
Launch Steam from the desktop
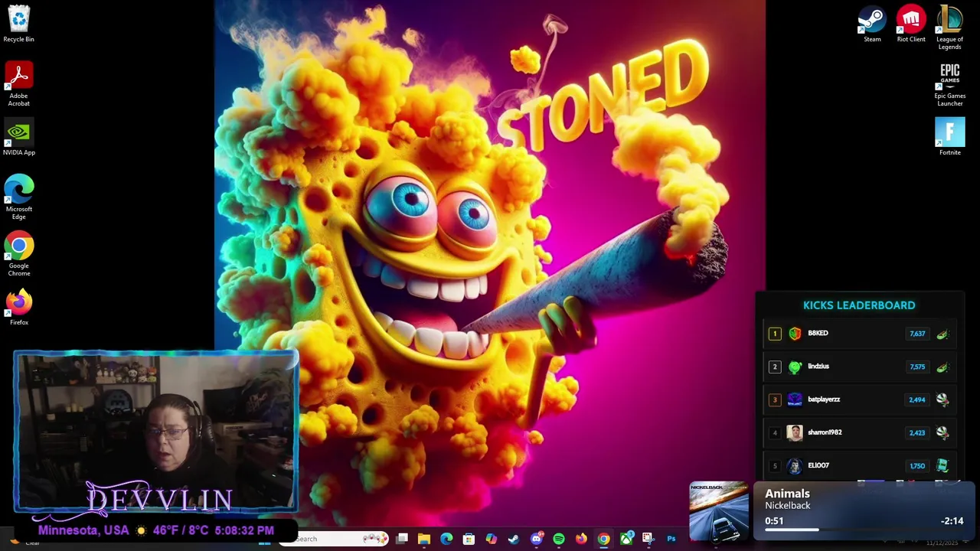point(872,24)
